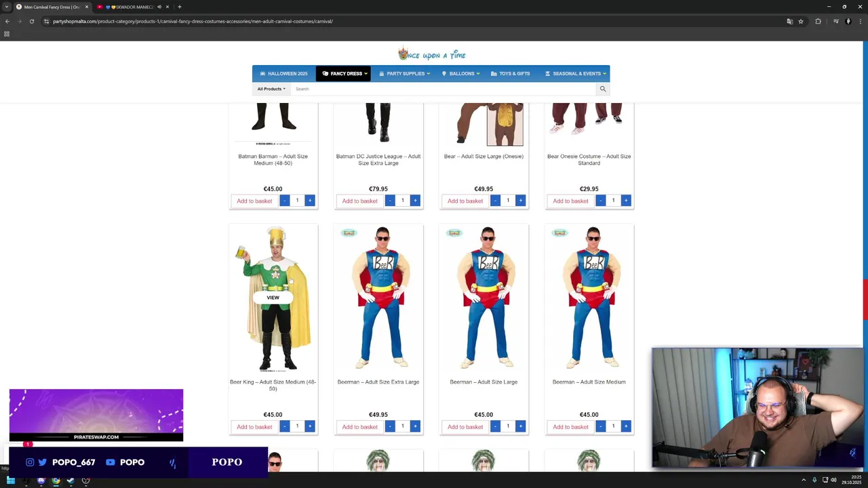
Task: Open Bear Onesie Costume title link
Action: [x=589, y=159]
